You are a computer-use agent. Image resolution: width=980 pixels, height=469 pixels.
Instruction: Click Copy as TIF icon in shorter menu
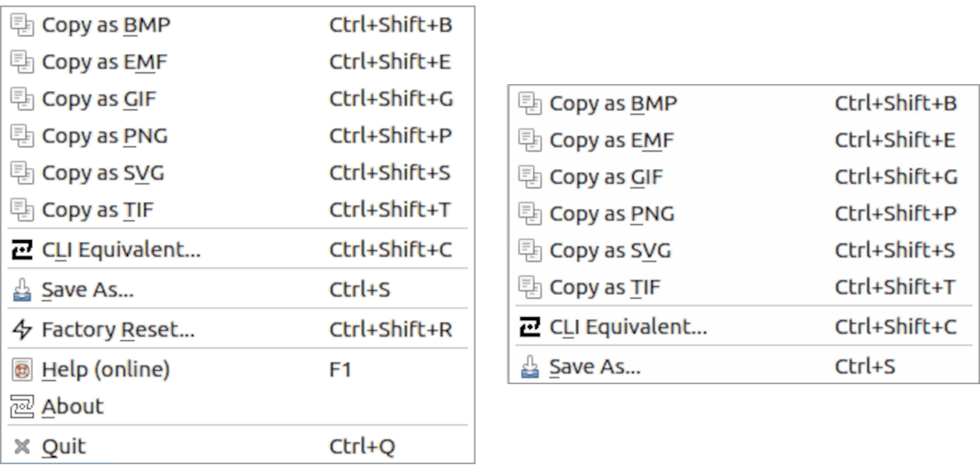point(529,288)
